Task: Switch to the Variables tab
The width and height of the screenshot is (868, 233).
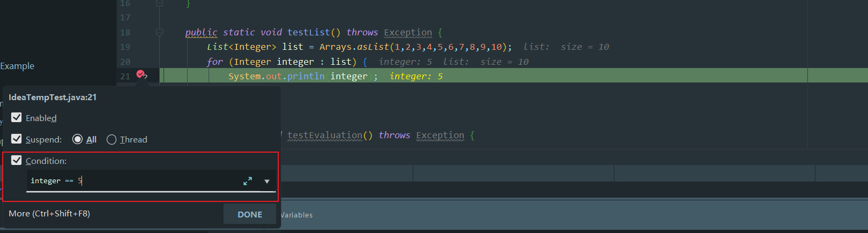Action: [x=296, y=215]
